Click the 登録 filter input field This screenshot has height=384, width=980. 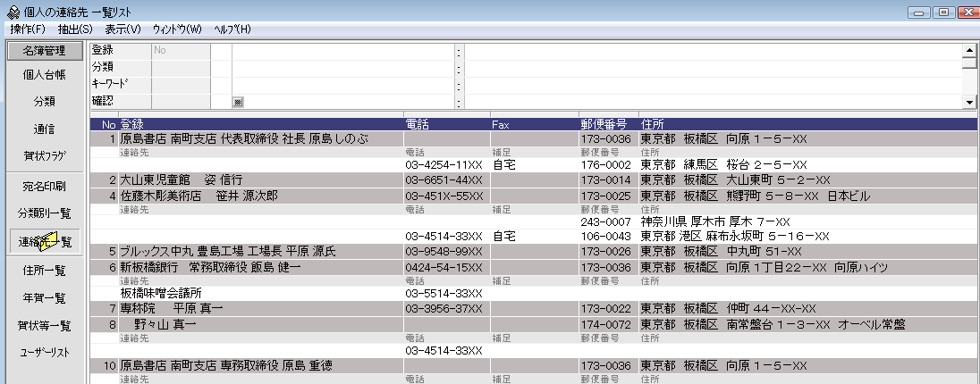tap(343, 51)
